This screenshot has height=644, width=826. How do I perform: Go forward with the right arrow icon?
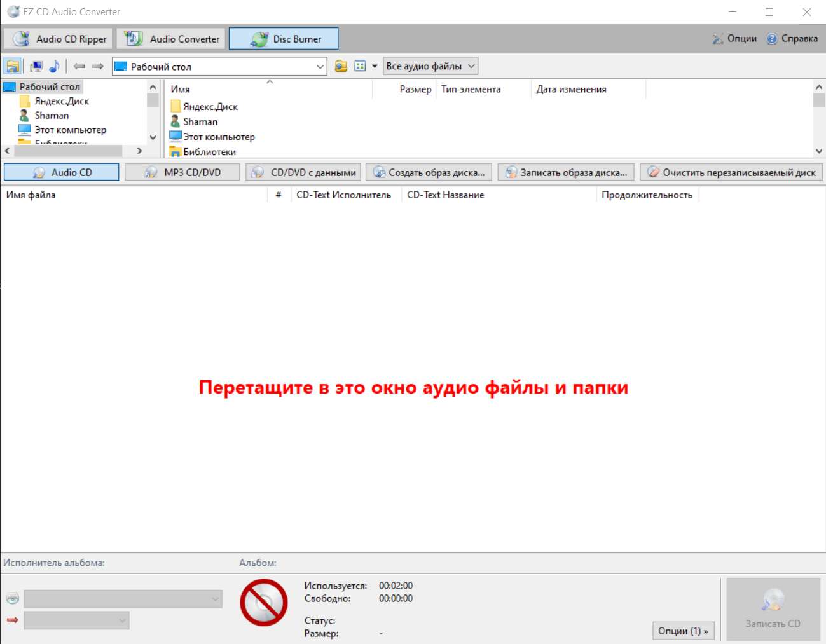pyautogui.click(x=97, y=66)
